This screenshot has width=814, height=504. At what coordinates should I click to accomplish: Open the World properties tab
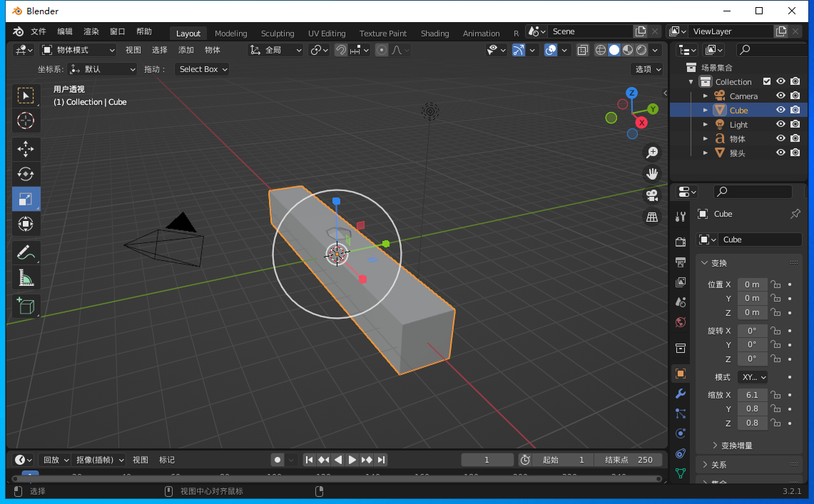coord(680,322)
